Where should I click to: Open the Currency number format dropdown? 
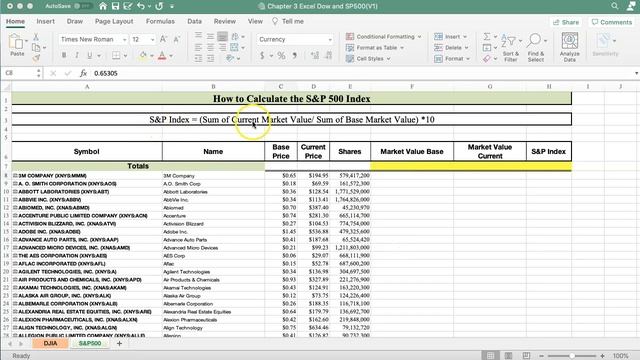(330, 40)
